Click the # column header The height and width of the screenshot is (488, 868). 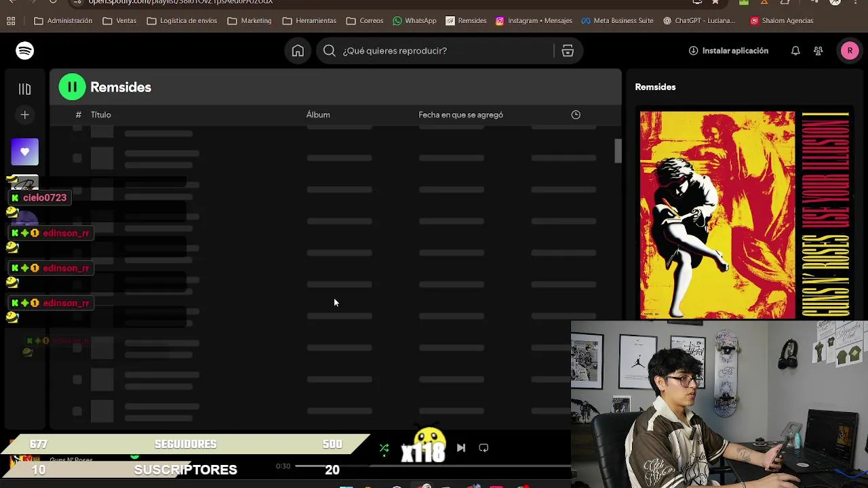coord(78,115)
